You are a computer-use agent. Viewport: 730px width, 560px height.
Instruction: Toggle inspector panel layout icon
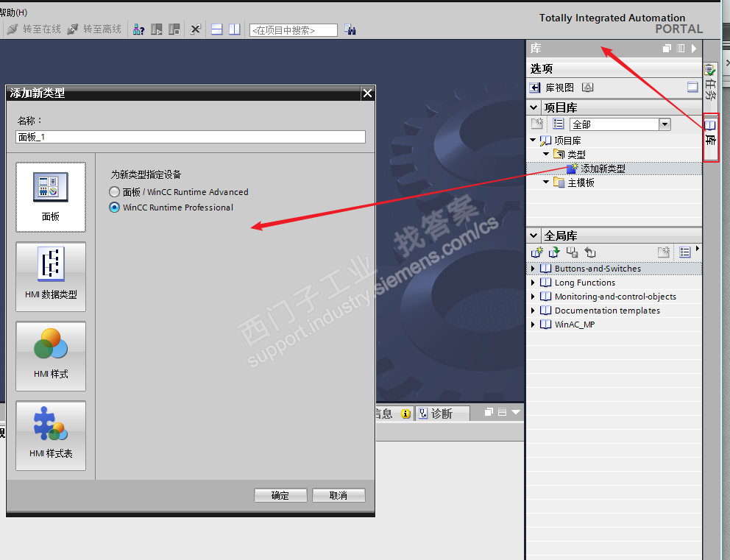coord(502,412)
